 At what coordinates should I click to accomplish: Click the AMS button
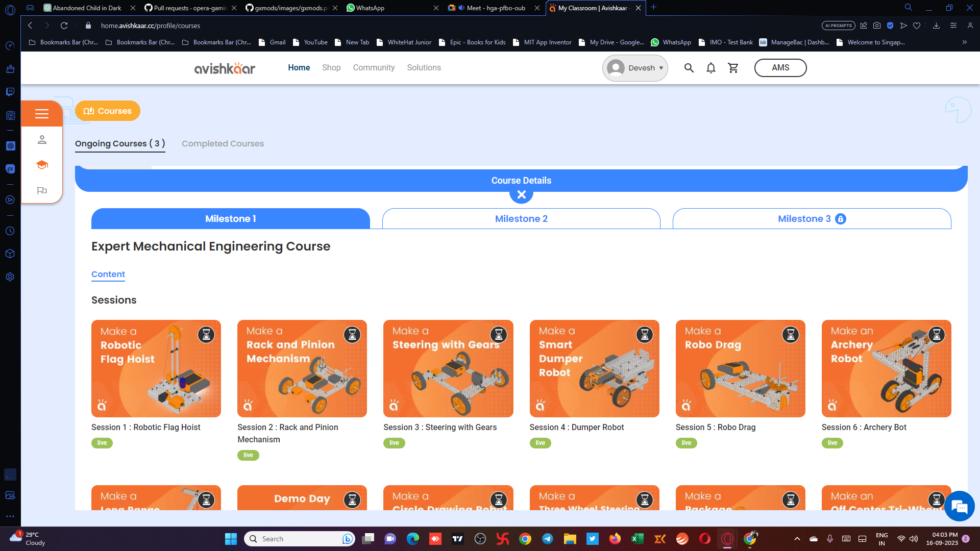780,68
